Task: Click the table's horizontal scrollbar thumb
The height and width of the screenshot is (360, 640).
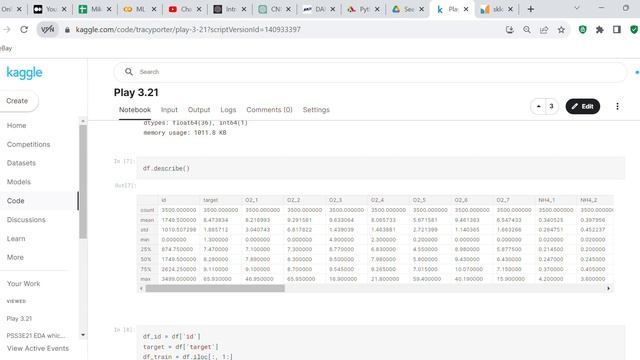Action: click(x=215, y=289)
